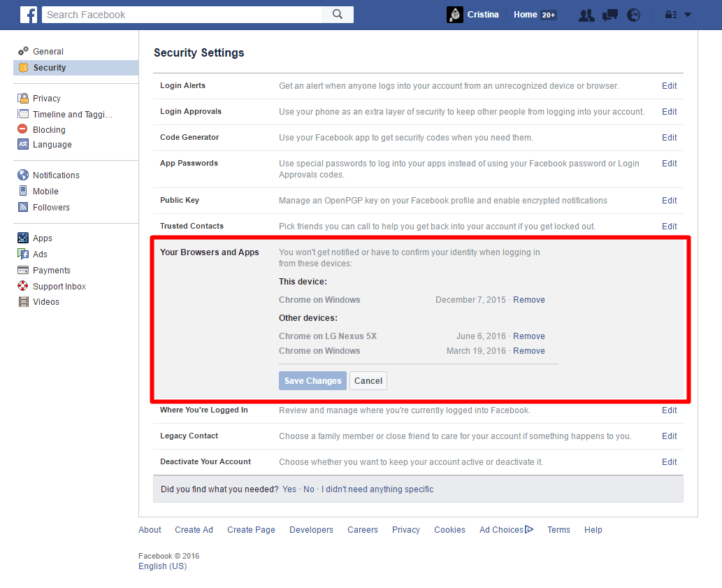Open the Terms footer link

[558, 529]
